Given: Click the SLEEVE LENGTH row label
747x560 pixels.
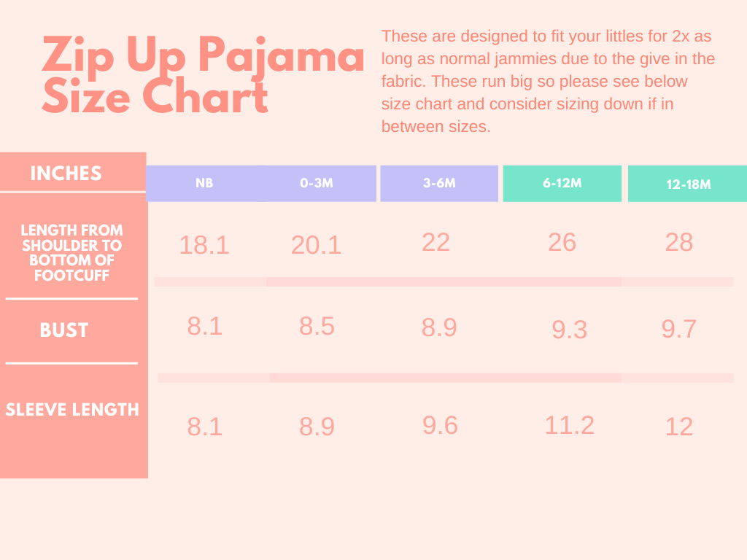Looking at the screenshot, I should coord(72,410).
